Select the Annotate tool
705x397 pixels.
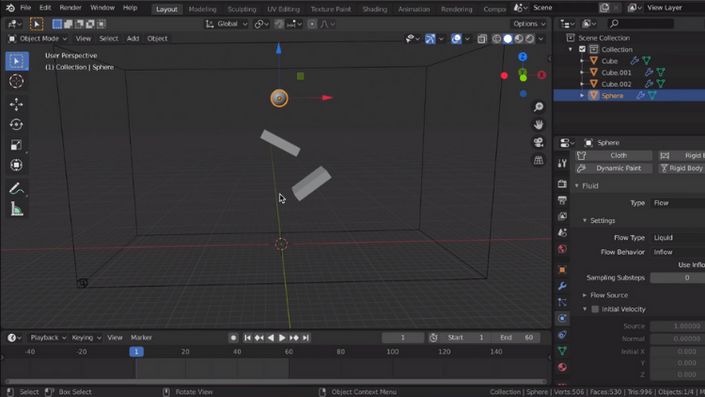tap(17, 188)
